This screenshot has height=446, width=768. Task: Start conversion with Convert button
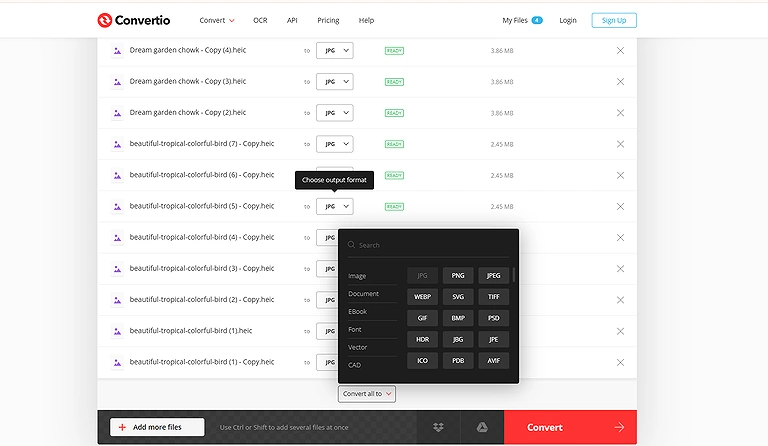click(571, 427)
